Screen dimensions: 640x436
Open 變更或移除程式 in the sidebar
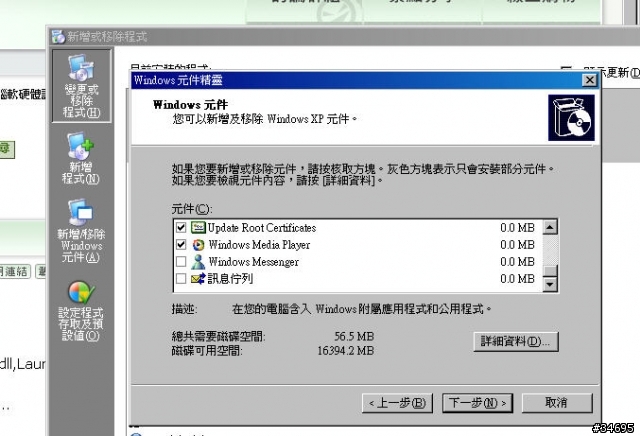tap(81, 86)
